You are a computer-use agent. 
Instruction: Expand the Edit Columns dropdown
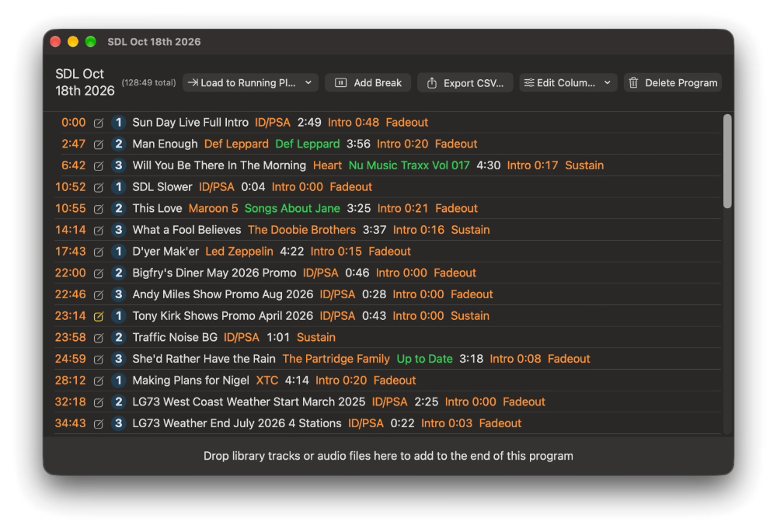(x=568, y=83)
